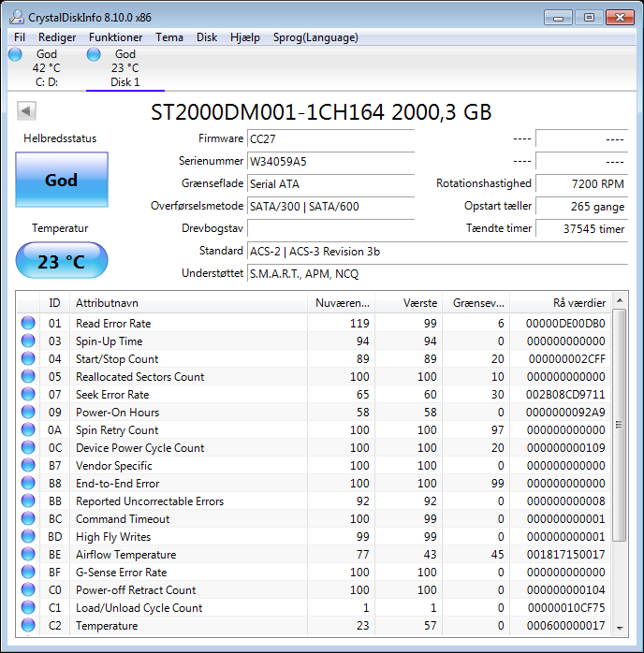The height and width of the screenshot is (653, 644).
Task: Click the Understøttet field S.M.A.R.T., APM, NCQ
Action: coord(437,273)
